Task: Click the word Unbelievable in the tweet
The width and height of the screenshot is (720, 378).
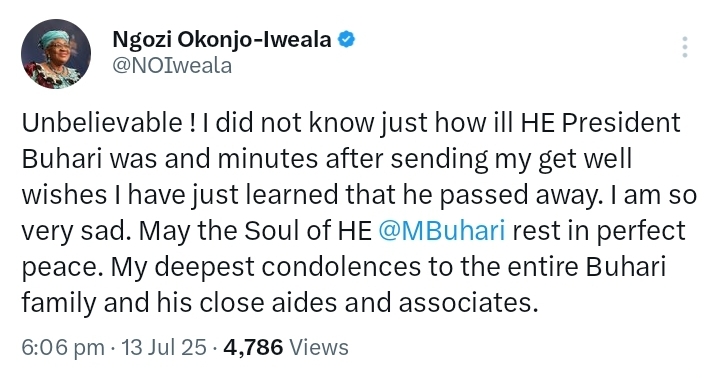Action: click(102, 123)
